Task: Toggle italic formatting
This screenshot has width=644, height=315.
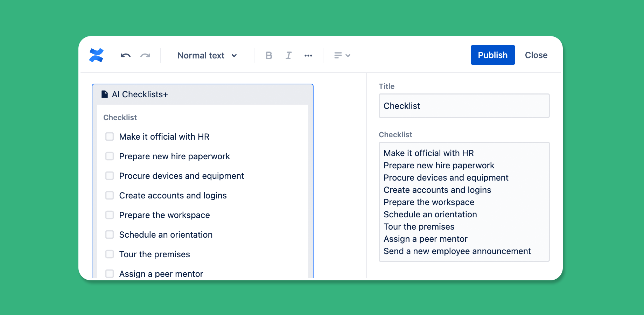Action: 288,55
